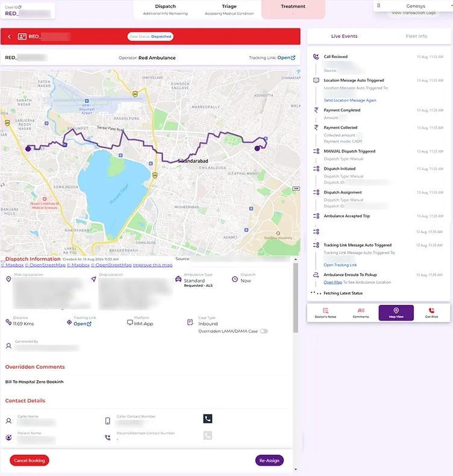The image size is (453, 476).
Task: Click the Payment Completed rupee icon
Action: [316, 110]
